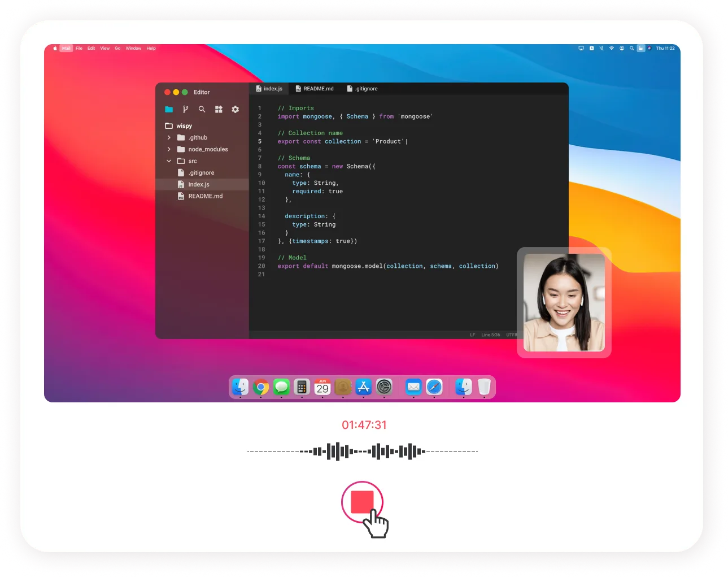728x577 pixels.
Task: Click the LF line-ending indicator
Action: [x=472, y=335]
